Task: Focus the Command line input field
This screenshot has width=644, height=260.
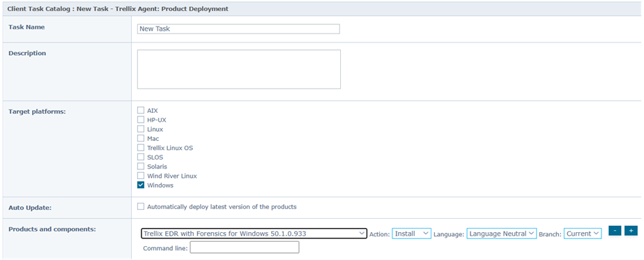Action: (245, 247)
